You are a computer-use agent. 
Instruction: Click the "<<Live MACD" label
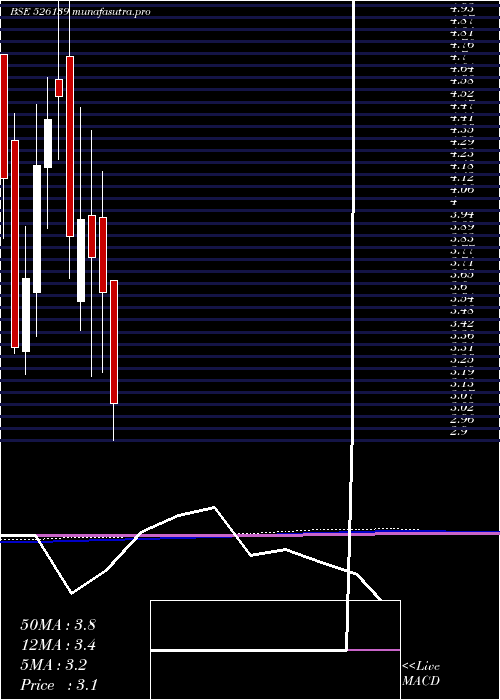421,674
